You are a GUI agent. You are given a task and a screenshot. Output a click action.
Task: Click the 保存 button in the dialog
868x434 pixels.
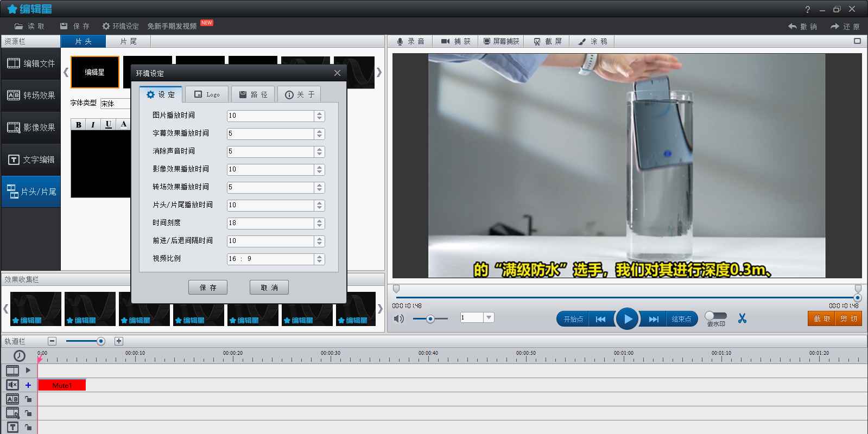click(208, 288)
